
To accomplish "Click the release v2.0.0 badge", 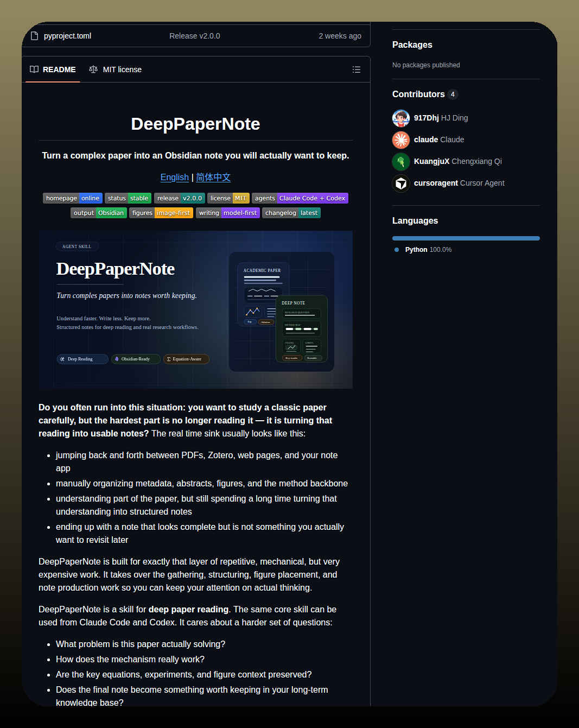I will point(180,198).
